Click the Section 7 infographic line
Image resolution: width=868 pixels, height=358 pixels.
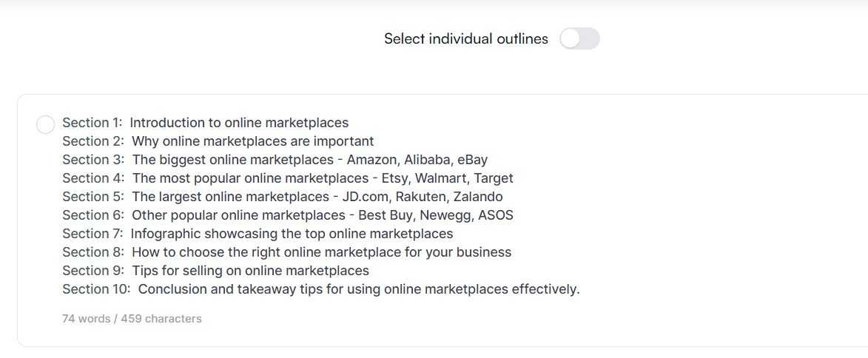click(x=258, y=234)
